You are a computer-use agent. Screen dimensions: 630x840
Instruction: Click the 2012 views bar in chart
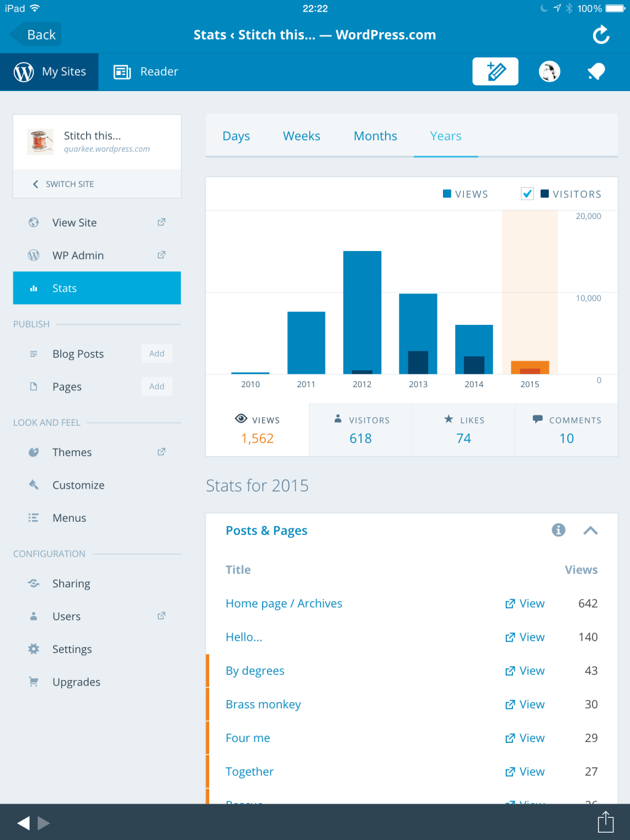(x=362, y=308)
